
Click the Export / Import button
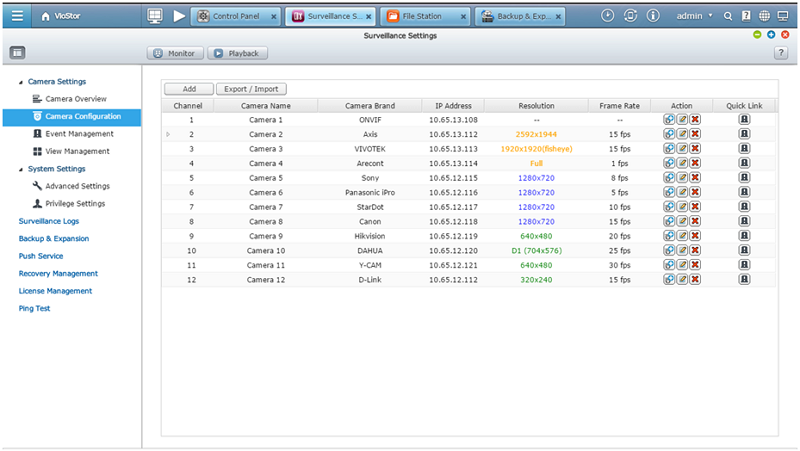click(251, 89)
